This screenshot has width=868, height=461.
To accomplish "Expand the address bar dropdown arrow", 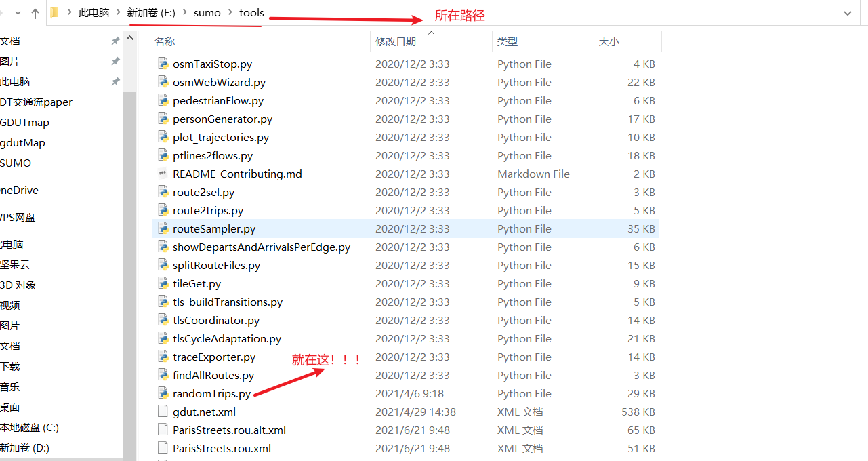I will pyautogui.click(x=847, y=12).
